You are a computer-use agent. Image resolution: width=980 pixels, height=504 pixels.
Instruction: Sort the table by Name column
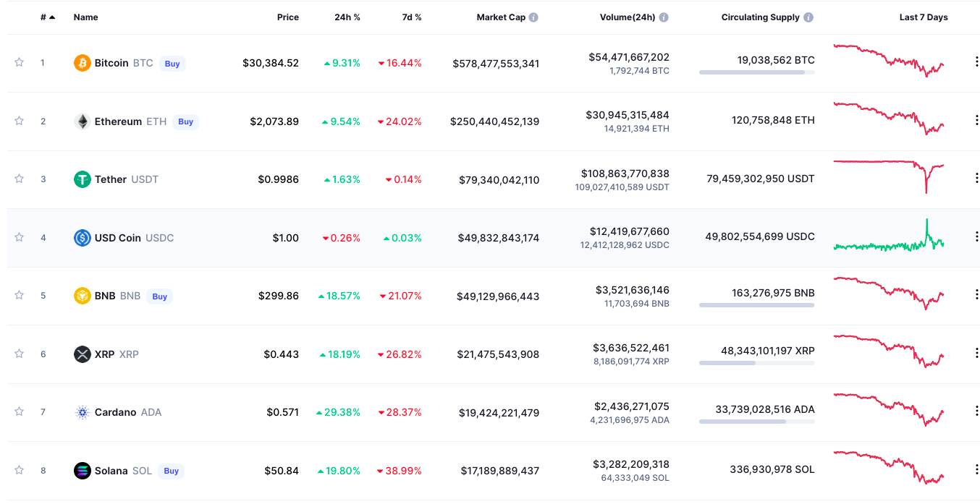[85, 17]
